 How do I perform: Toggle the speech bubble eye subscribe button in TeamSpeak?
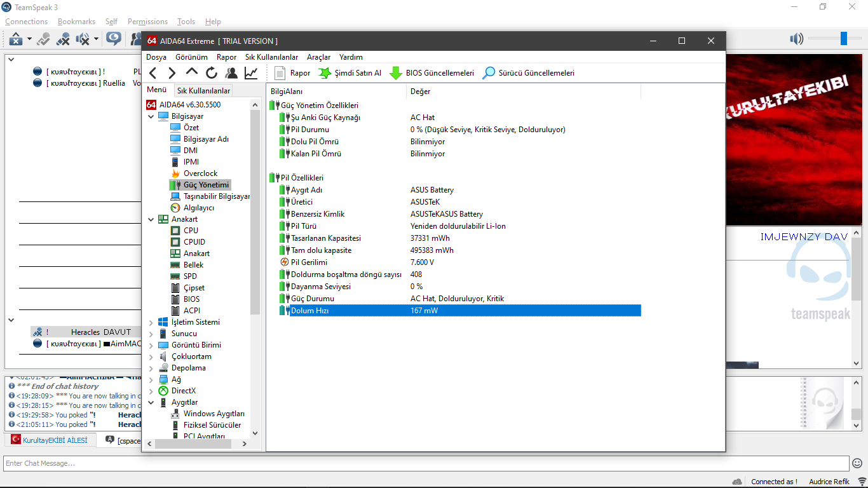(114, 39)
